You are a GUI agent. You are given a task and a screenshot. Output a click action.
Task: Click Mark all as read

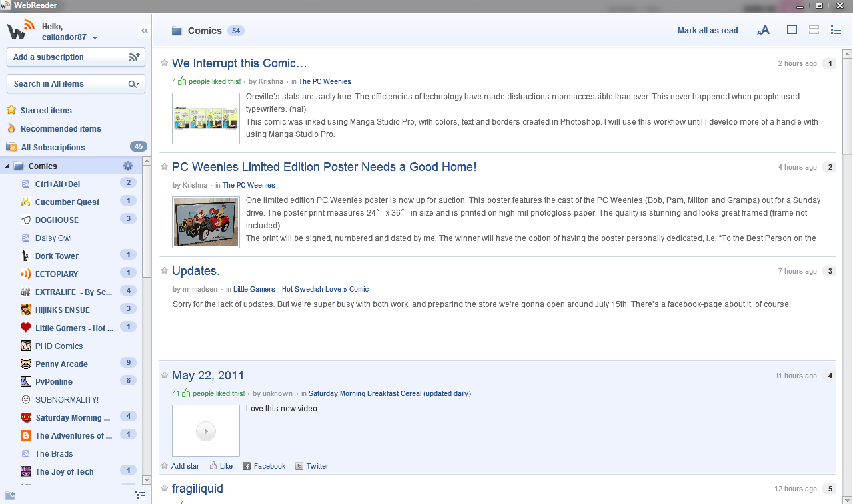(708, 31)
